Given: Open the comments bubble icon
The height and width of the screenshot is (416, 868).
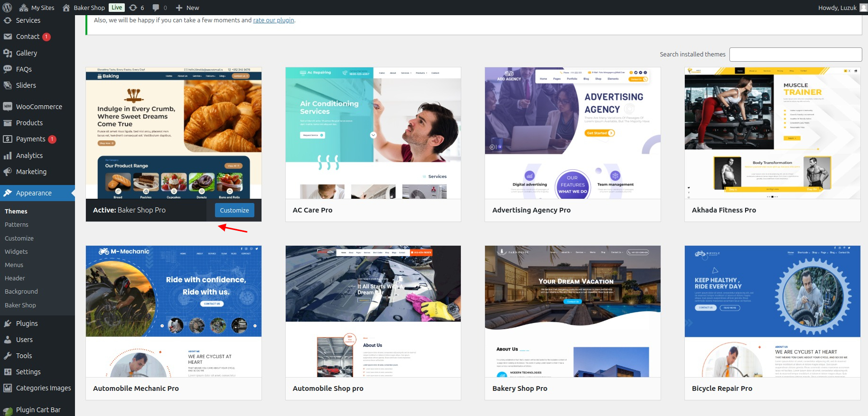Looking at the screenshot, I should (x=156, y=8).
